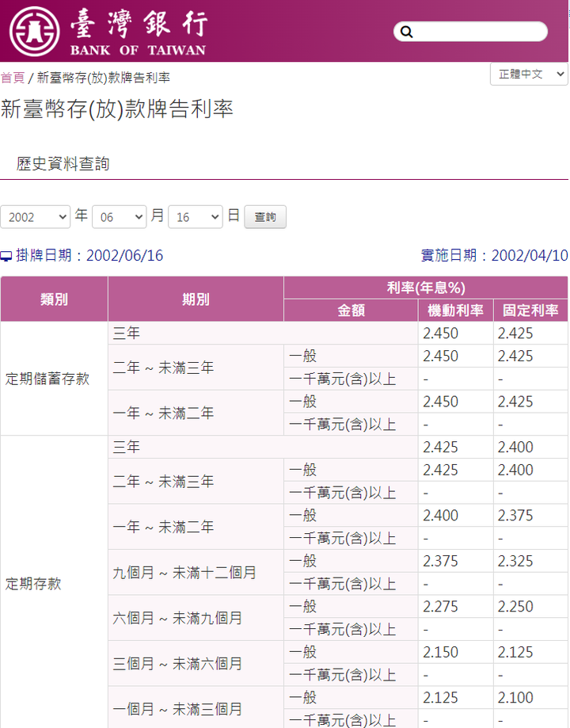Click the 新臺幣存(放)款牌告利率 page heading
The width and height of the screenshot is (570, 728).
click(117, 109)
